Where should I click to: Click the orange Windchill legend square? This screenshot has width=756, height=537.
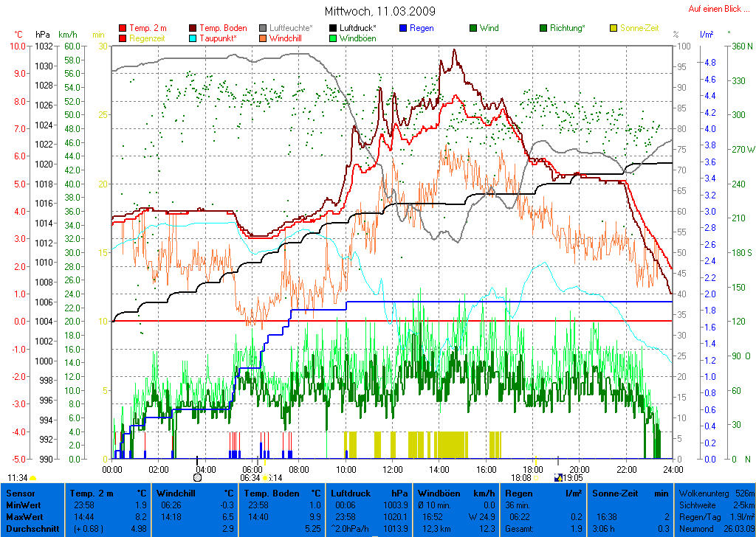[263, 38]
